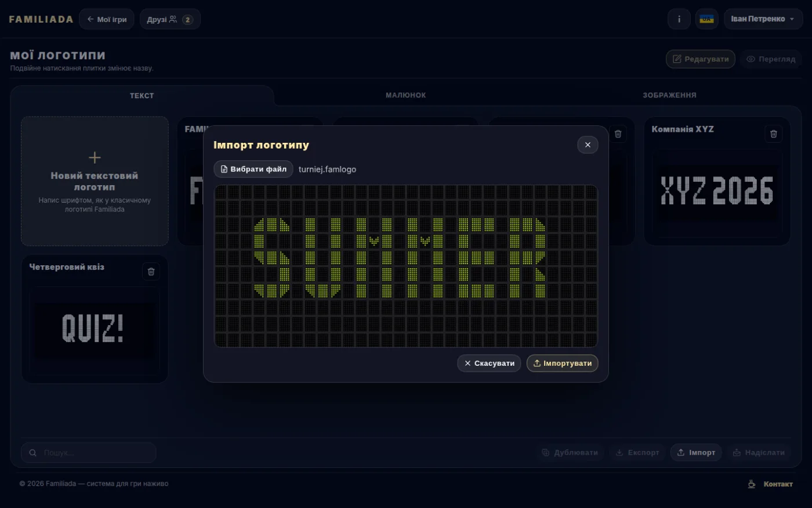
Task: Click trash icon left of Компанія XYZ card
Action: click(x=618, y=134)
